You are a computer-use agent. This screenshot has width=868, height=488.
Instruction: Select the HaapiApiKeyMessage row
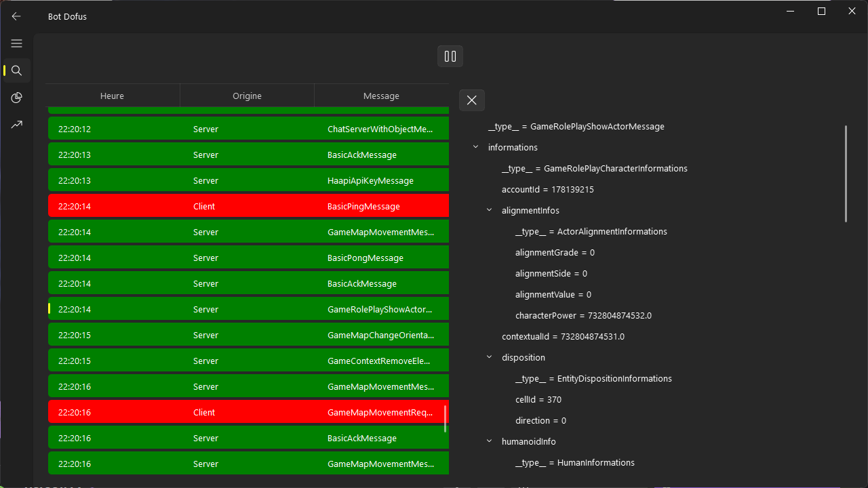pos(248,180)
